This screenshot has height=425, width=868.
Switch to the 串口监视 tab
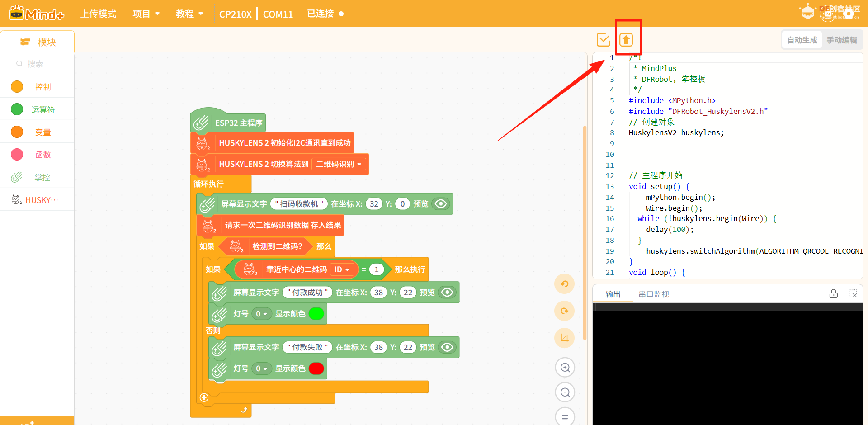point(653,294)
